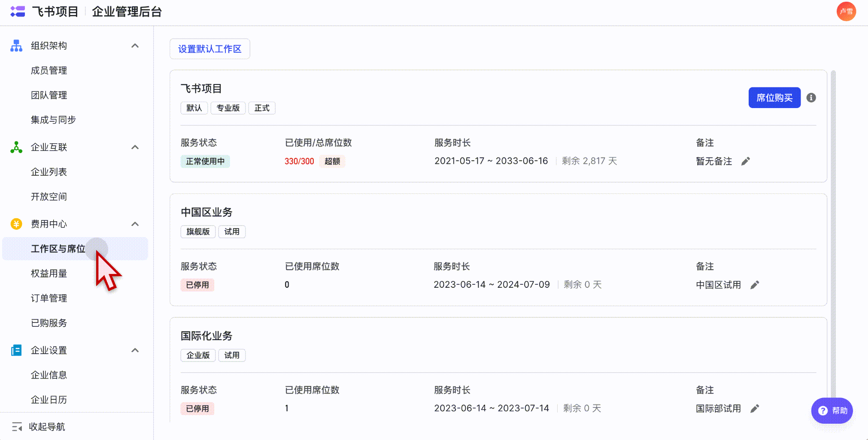Open 权益用量 in the sidebar

49,274
